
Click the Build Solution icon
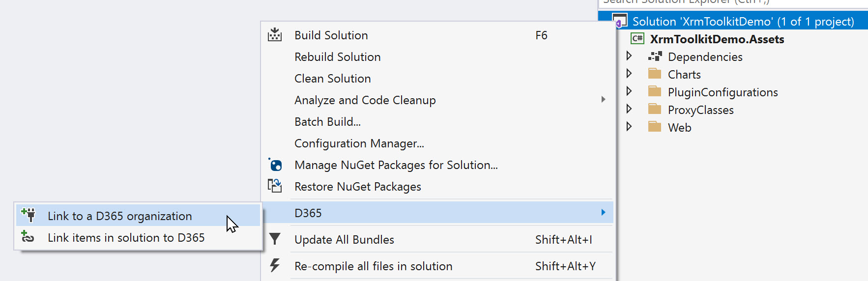coord(275,35)
